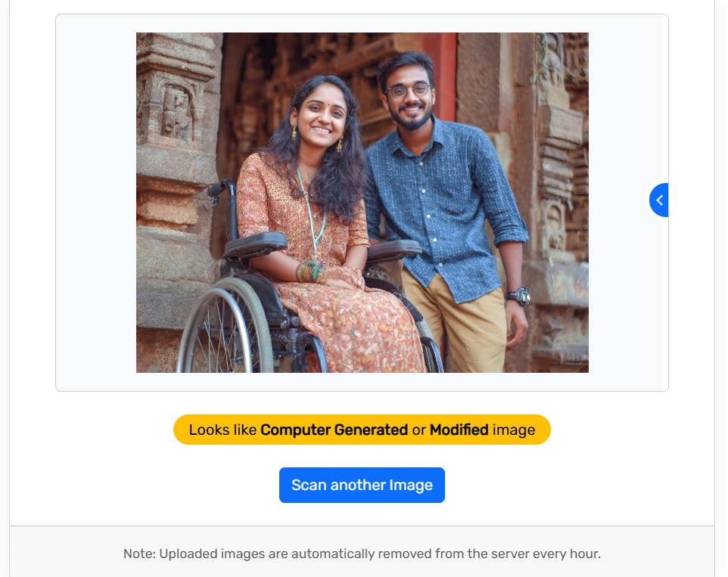Click the woman's green bangles
The width and height of the screenshot is (728, 577).
point(309,271)
